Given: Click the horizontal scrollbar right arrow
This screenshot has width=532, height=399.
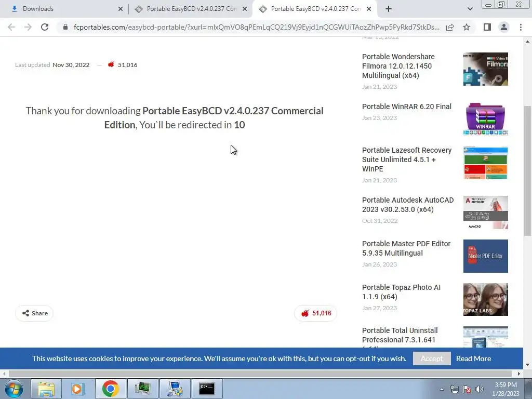Looking at the screenshot, I should [519, 374].
